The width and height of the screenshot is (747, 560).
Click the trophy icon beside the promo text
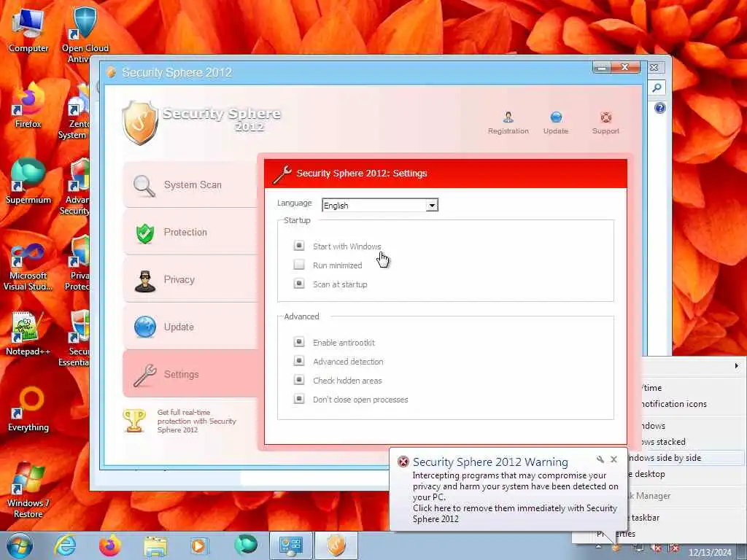(x=134, y=421)
